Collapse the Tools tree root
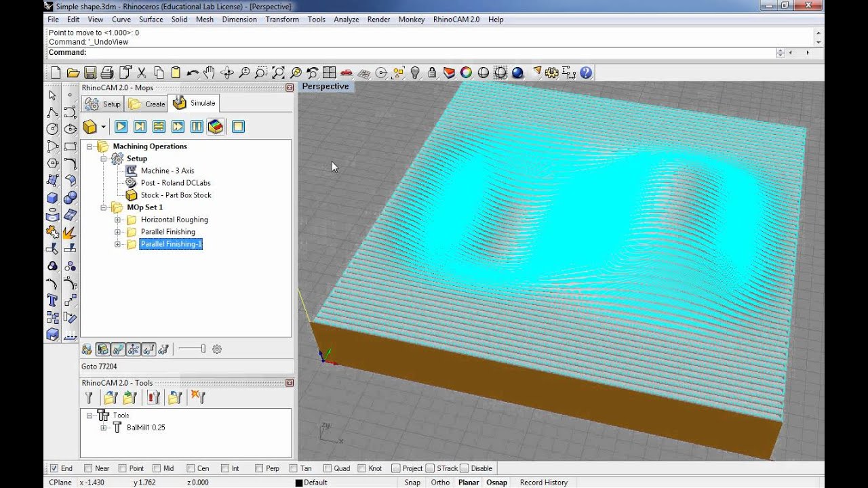Image resolution: width=868 pixels, height=488 pixels. coord(89,415)
